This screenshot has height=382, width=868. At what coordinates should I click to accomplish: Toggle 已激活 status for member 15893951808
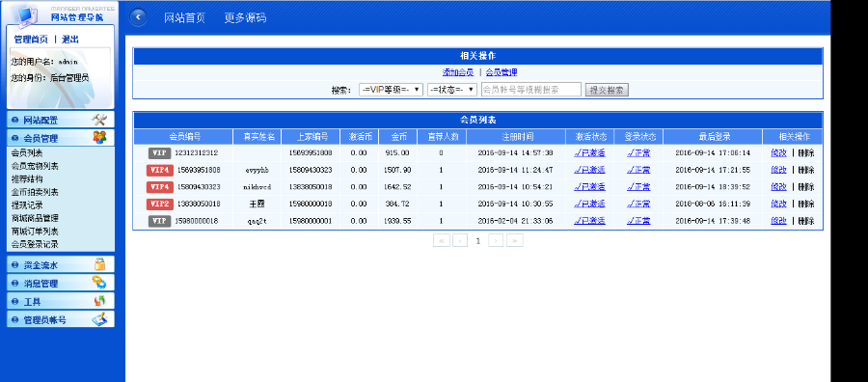pyautogui.click(x=589, y=170)
